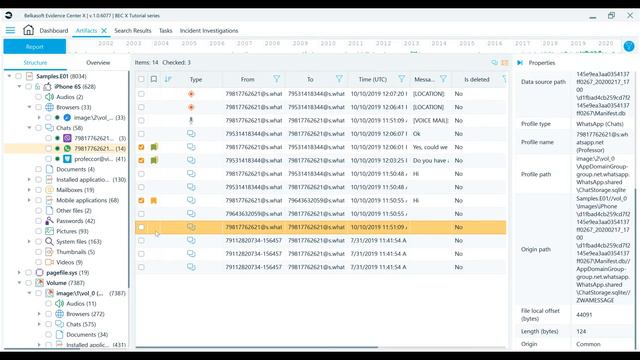The width and height of the screenshot is (640, 360).
Task: Switch to the Structure tab
Action: tap(35, 62)
